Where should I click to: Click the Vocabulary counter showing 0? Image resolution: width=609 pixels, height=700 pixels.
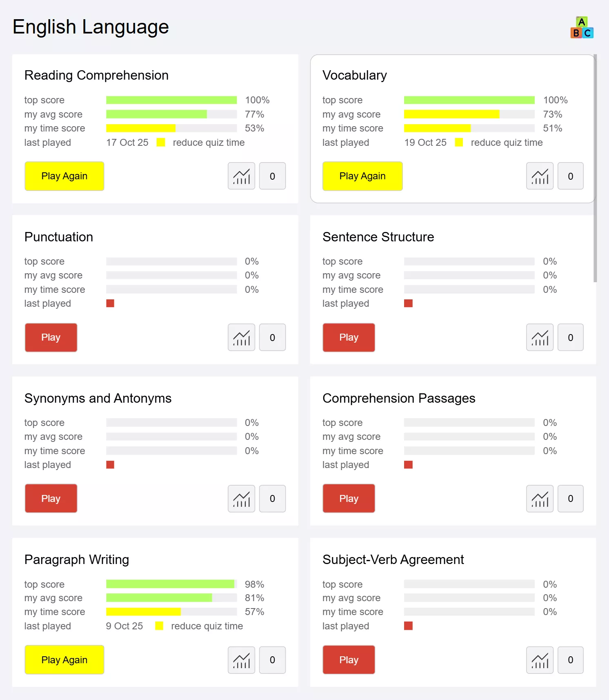570,176
